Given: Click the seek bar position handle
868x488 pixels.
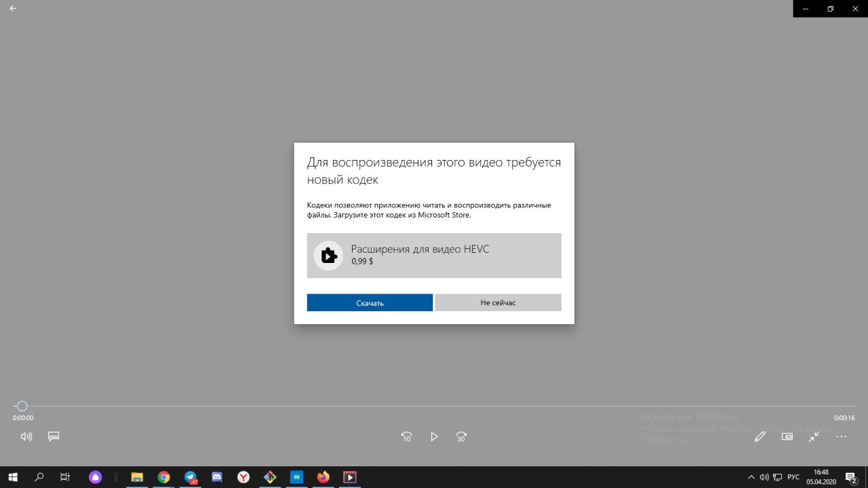Looking at the screenshot, I should pyautogui.click(x=22, y=406).
